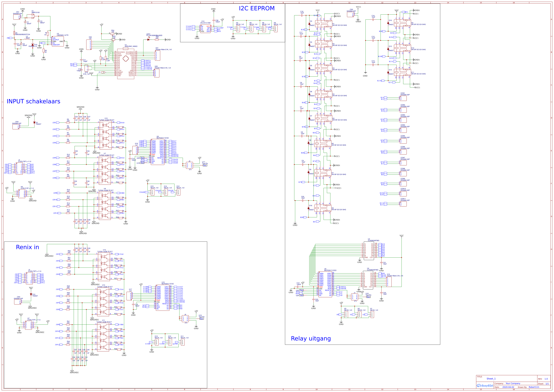Select the R54 10K resistor
Screen dimensions: 554x392
click(113, 34)
